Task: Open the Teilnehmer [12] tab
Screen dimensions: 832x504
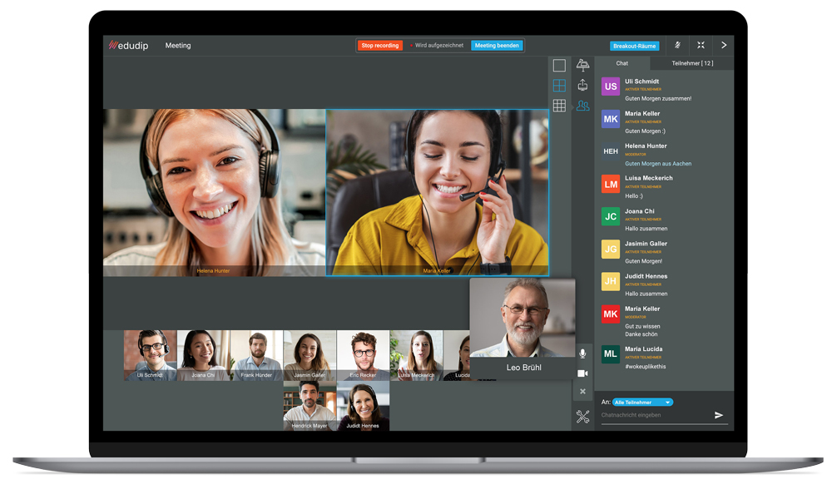Action: (692, 63)
